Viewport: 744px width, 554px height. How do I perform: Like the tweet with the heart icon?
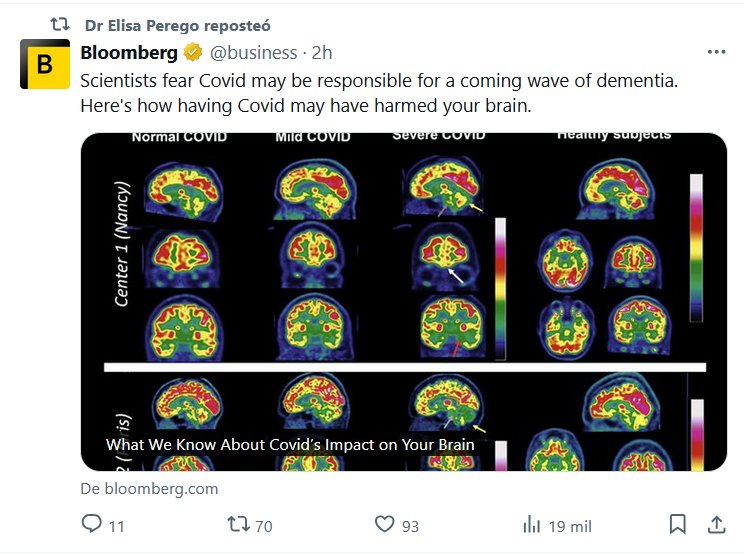click(384, 524)
